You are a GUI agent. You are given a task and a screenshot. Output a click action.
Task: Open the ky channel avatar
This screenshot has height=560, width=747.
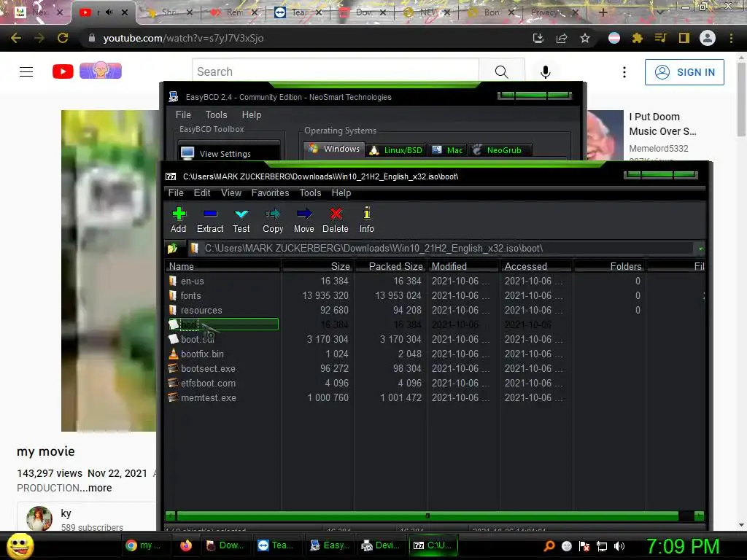click(x=39, y=518)
